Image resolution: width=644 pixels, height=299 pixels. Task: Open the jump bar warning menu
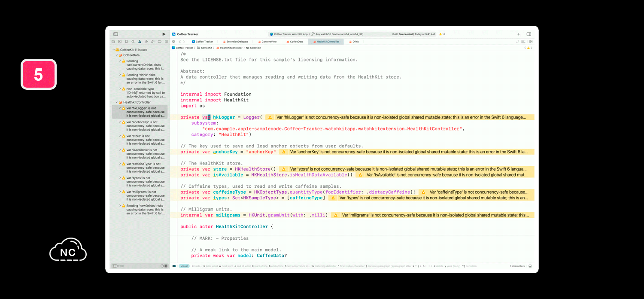[x=529, y=48]
